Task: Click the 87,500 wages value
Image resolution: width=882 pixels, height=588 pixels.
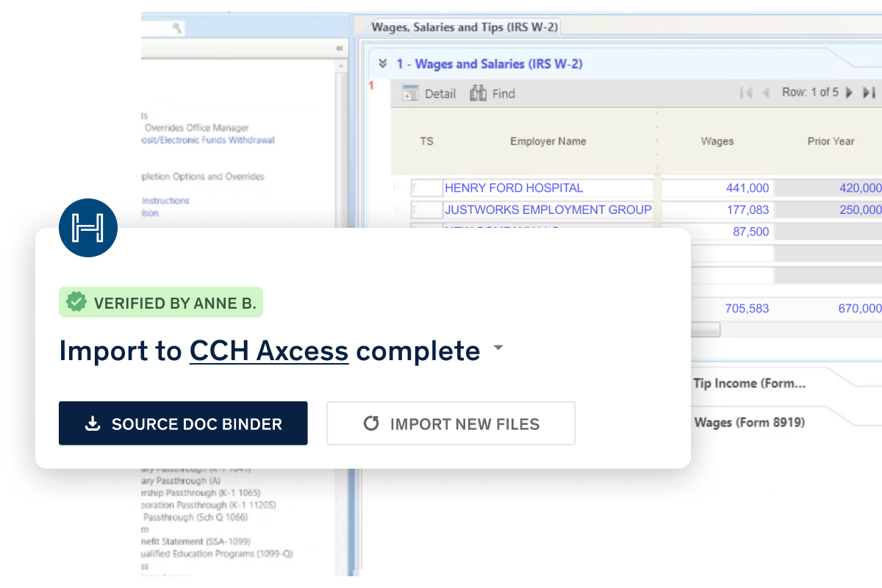Action: coord(750,232)
